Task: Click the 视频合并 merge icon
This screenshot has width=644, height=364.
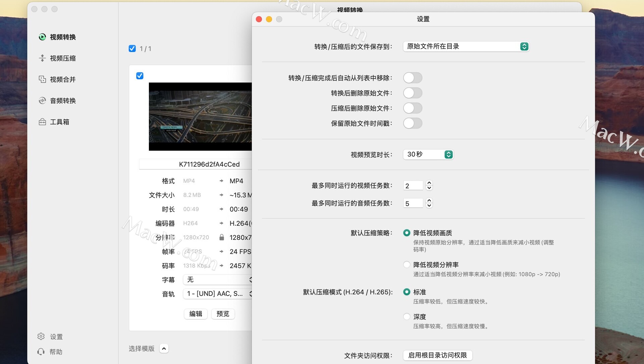Action: 42,79
